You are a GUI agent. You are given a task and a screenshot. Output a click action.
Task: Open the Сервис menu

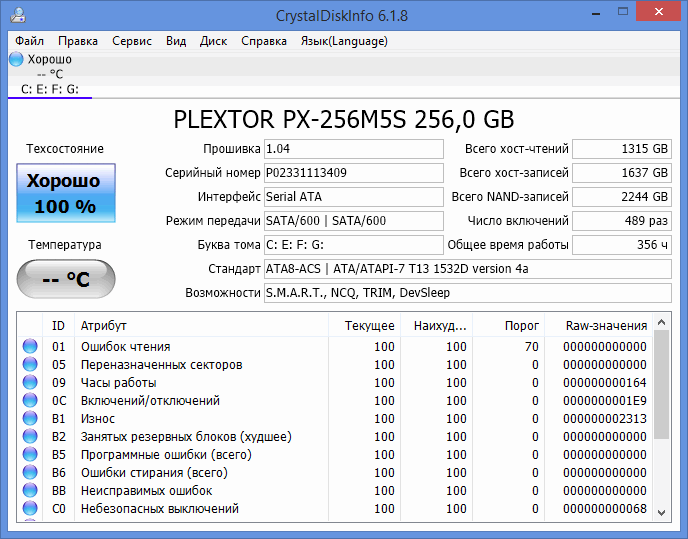132,41
